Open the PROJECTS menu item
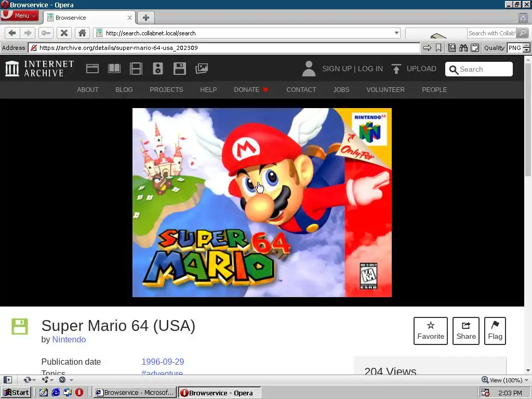Screen dimensions: 532x399 pyautogui.click(x=166, y=90)
